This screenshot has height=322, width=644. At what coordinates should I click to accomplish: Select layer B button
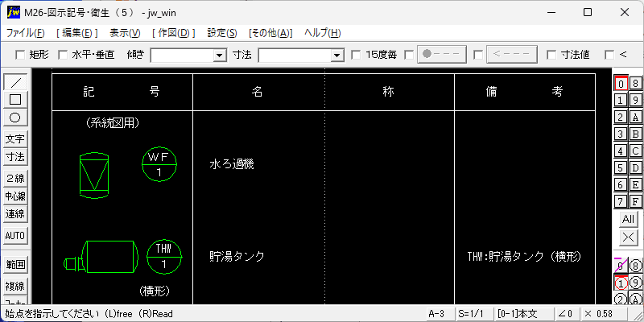pos(635,134)
